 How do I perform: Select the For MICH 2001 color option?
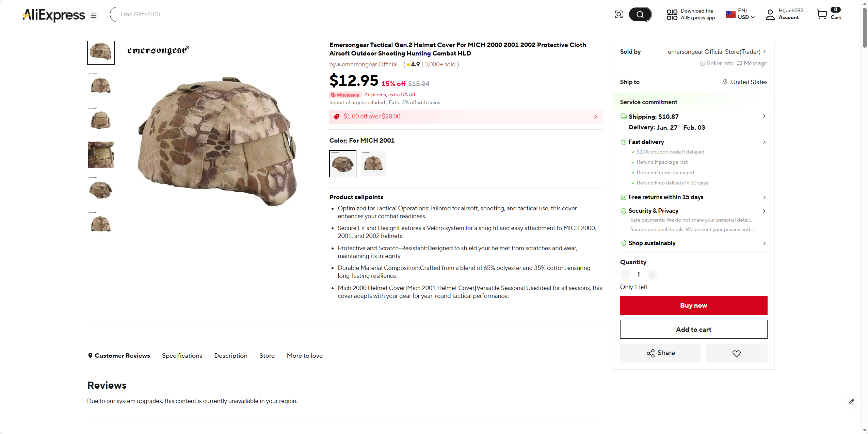[x=342, y=164]
